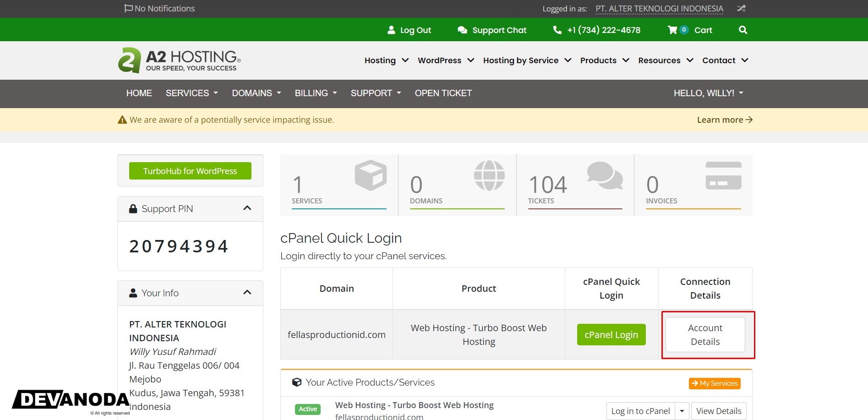This screenshot has width=868, height=420.
Task: Click the Log in to cPanel button
Action: point(640,411)
